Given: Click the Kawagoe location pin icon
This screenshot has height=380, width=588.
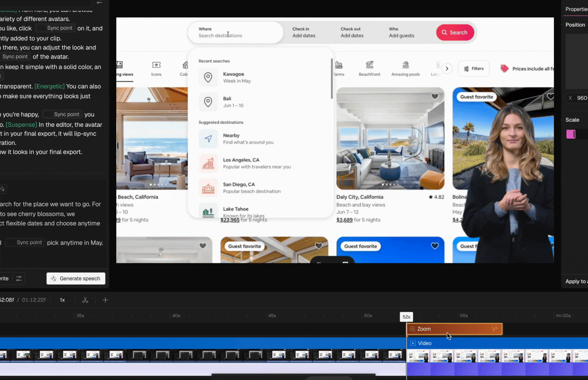Looking at the screenshot, I should tap(208, 78).
